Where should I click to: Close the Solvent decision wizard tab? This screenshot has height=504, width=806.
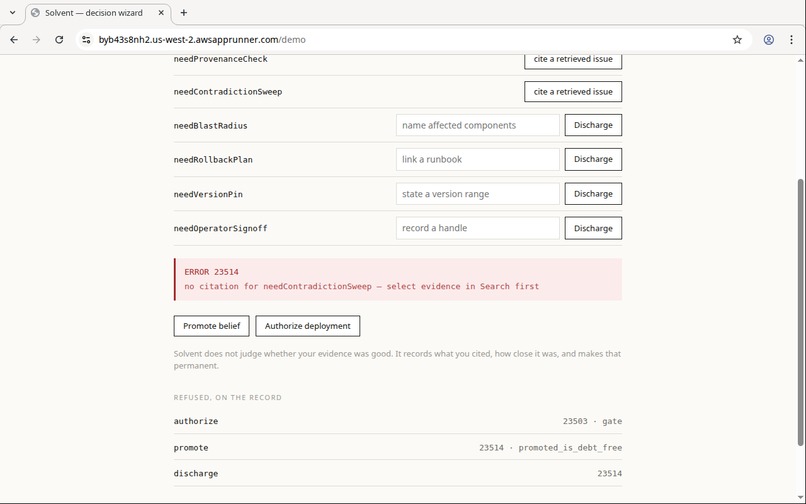161,13
